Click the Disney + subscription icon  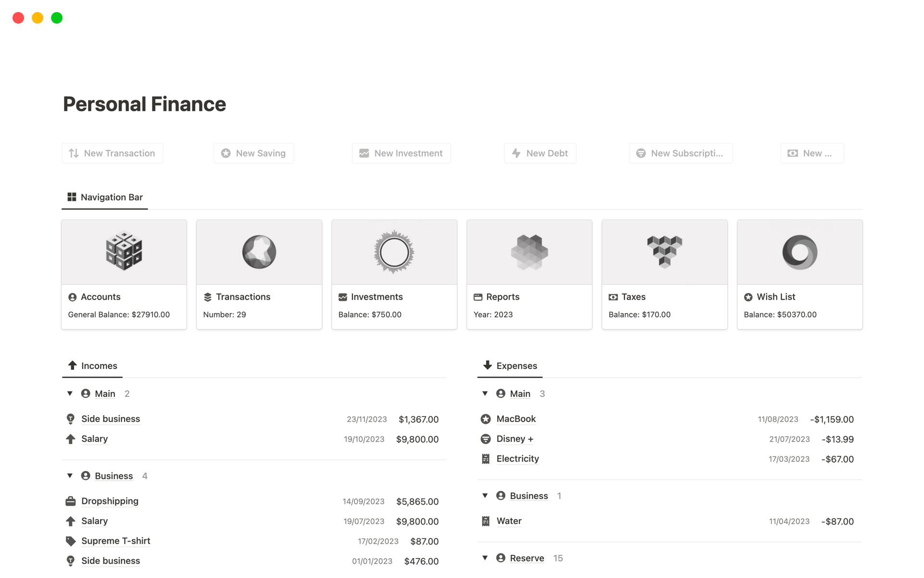pyautogui.click(x=486, y=439)
